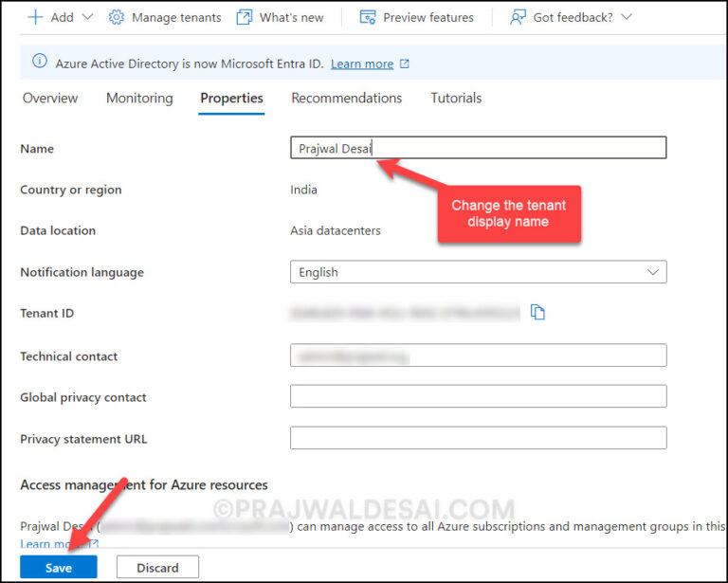
Task: Click the Notification language label
Action: (82, 272)
